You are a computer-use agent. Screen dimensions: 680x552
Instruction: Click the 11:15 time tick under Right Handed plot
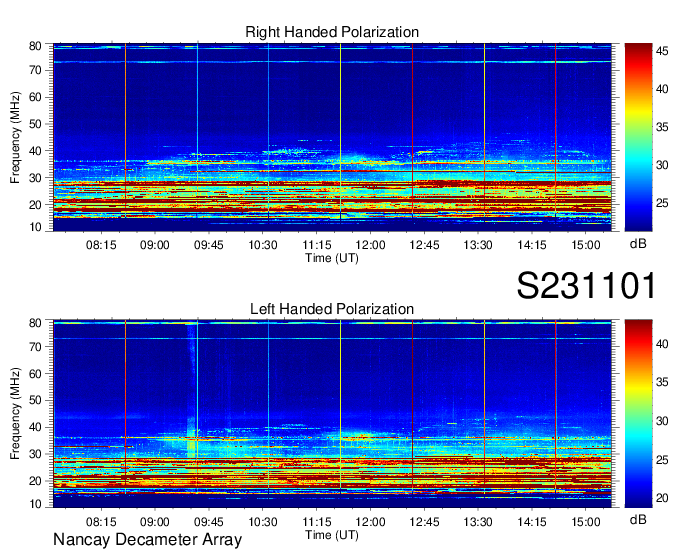point(317,245)
